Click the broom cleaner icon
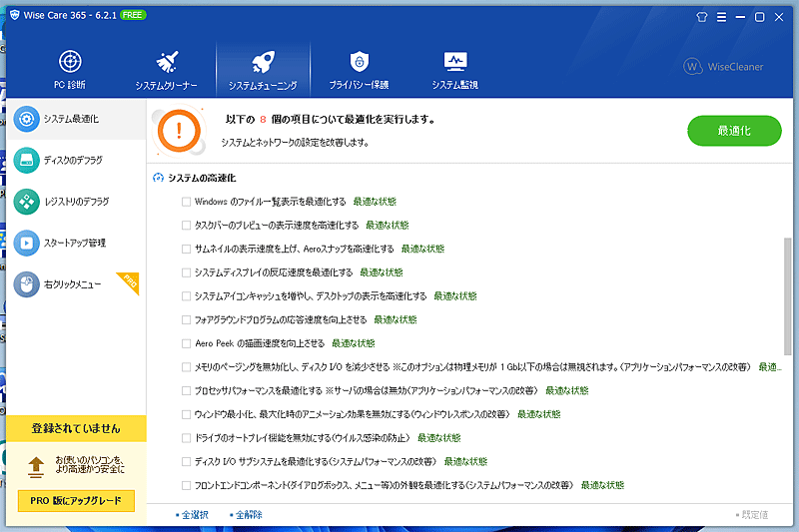The image size is (799, 532). point(167,62)
